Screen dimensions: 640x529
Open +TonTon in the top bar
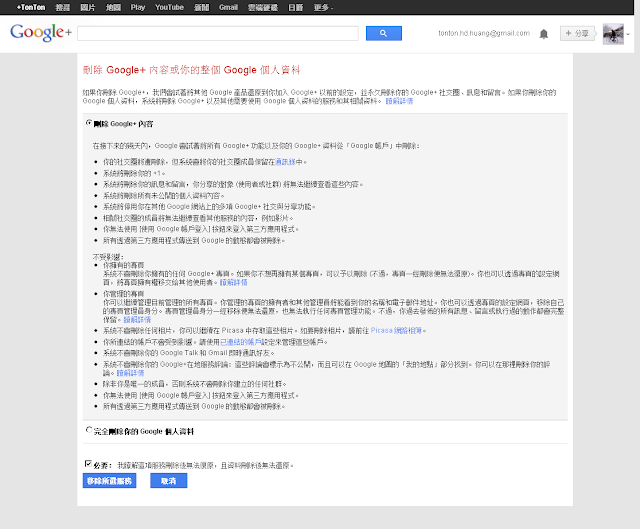[x=31, y=7]
